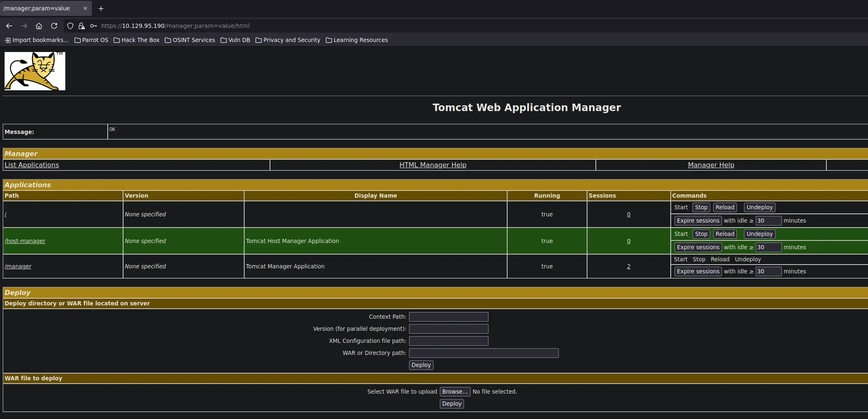Screen dimensions: 868x419
Task: Open the Vuln DB bookmarks folder
Action: pyautogui.click(x=235, y=40)
